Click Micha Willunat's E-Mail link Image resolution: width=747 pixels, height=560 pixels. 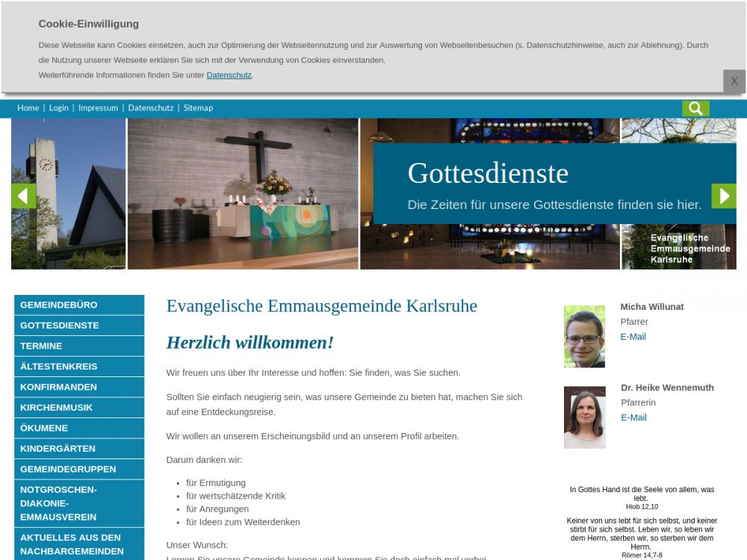[x=633, y=337]
